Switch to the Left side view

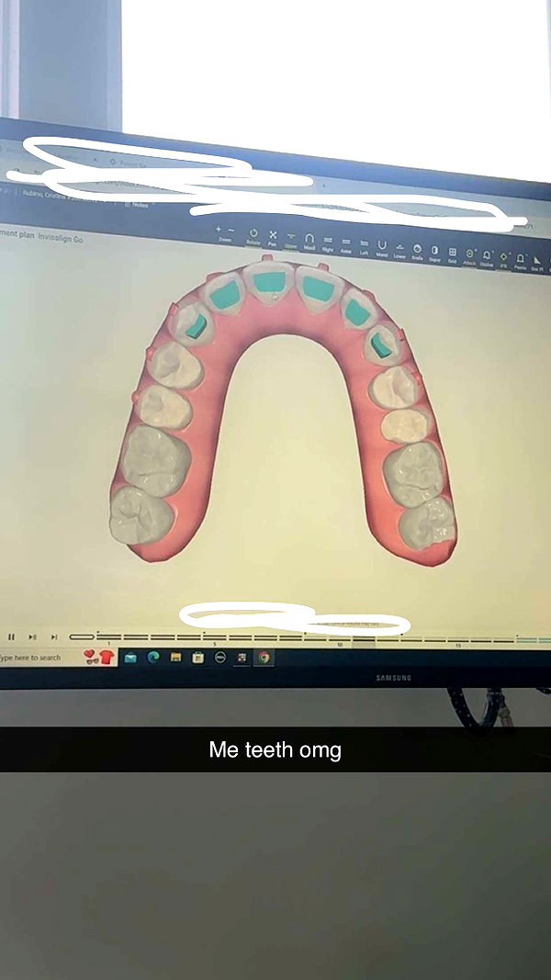click(x=364, y=245)
